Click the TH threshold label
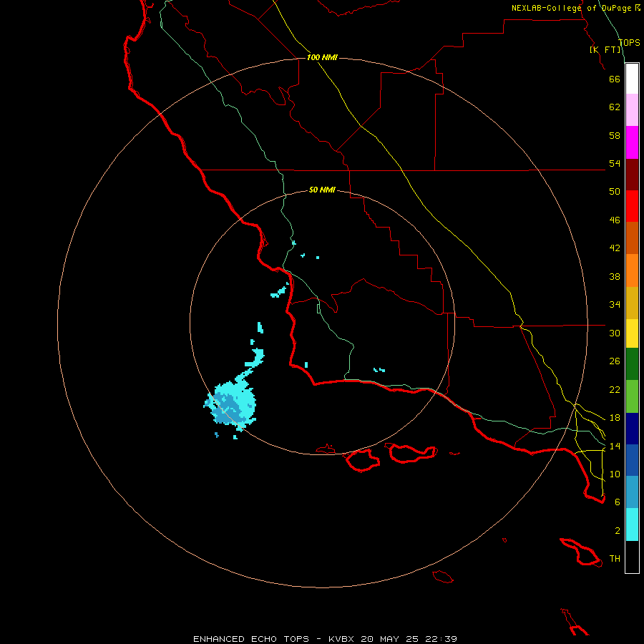 coord(615,559)
